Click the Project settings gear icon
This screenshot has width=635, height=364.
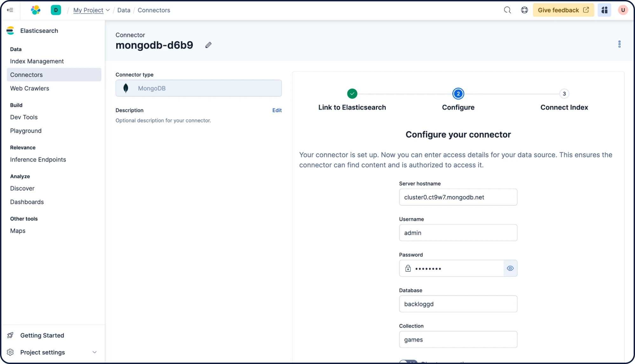[10, 352]
